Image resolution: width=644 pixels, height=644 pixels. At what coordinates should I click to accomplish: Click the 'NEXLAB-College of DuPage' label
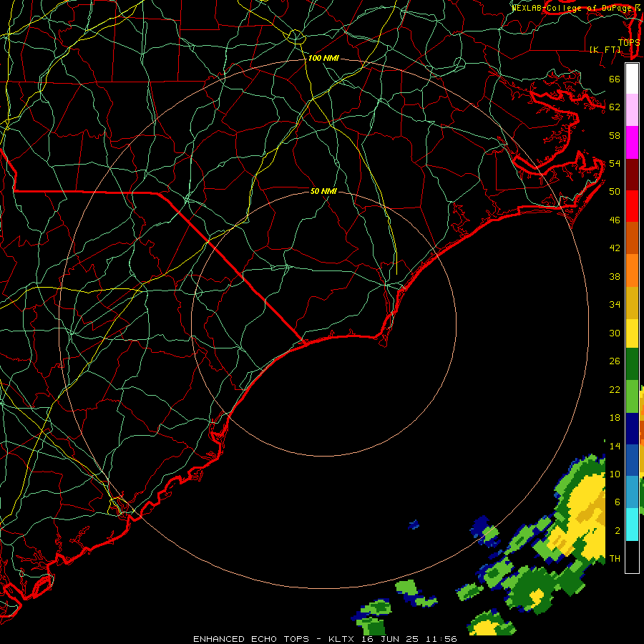[x=572, y=8]
